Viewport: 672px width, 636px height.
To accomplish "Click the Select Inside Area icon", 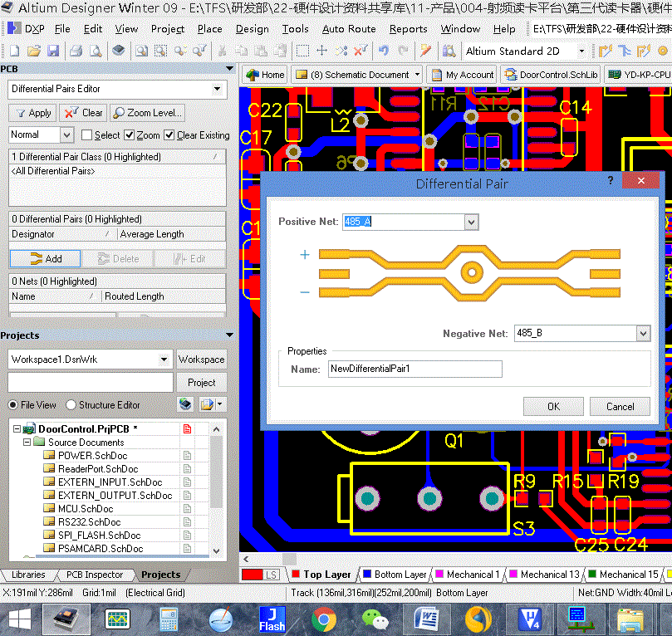I will [x=302, y=51].
